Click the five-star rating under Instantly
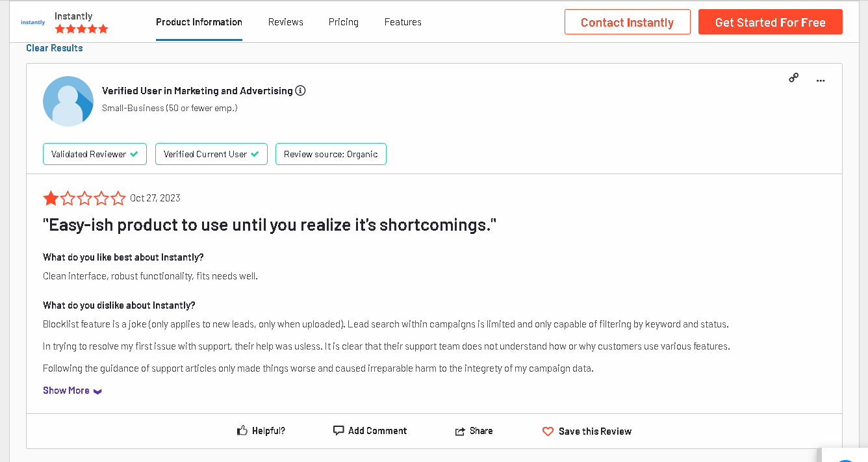 click(x=81, y=29)
